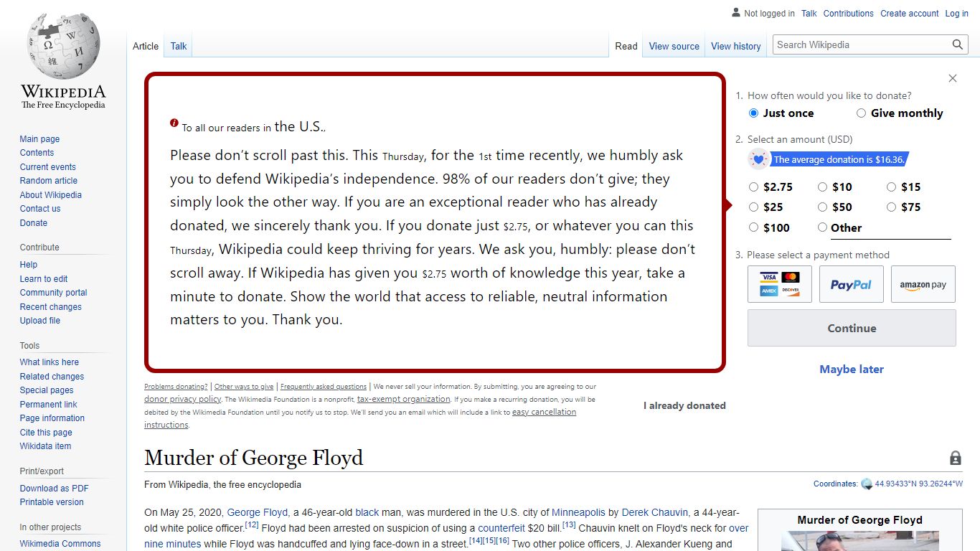Click Problems donating? link
This screenshot has width=980, height=551.
pos(176,387)
